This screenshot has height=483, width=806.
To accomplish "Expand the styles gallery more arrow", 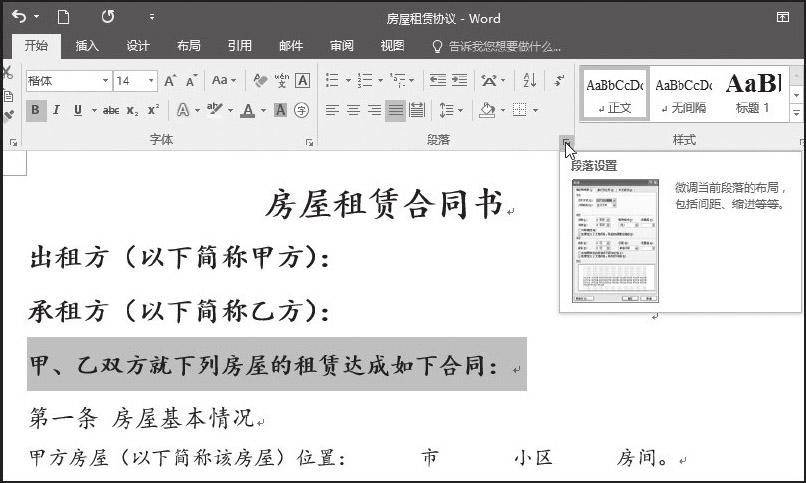I will coord(796,113).
